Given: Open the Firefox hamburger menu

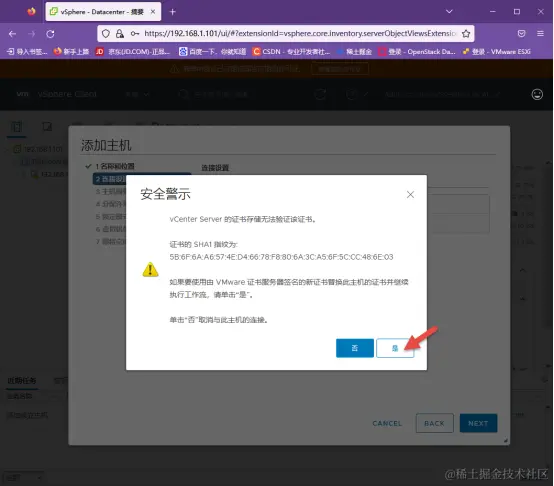Looking at the screenshot, I should [540, 34].
